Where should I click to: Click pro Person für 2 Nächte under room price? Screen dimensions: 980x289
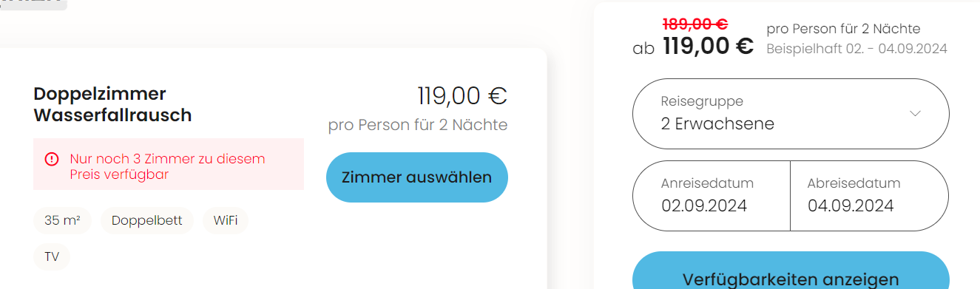pyautogui.click(x=418, y=125)
